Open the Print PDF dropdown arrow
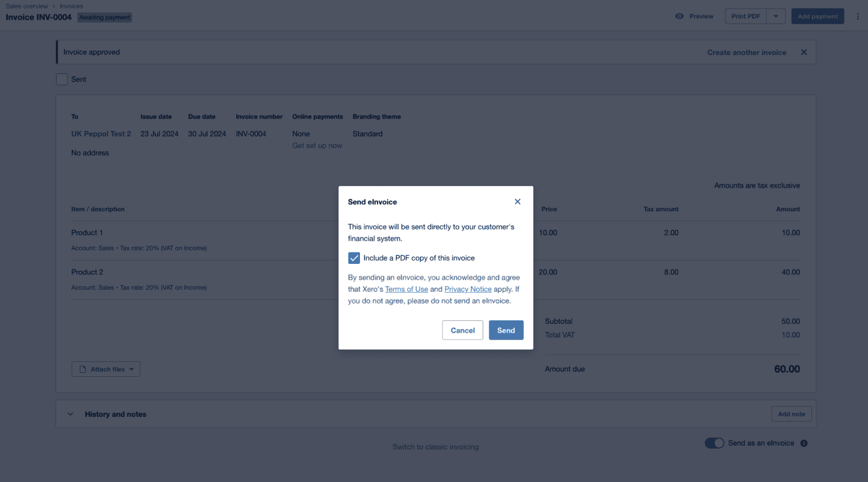The width and height of the screenshot is (868, 482). [x=776, y=16]
